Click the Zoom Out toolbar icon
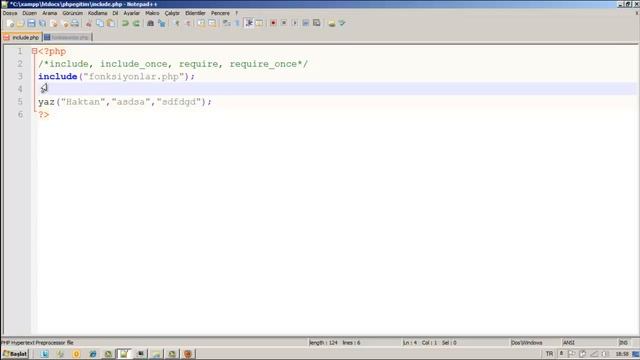640x360 pixels. click(188, 23)
